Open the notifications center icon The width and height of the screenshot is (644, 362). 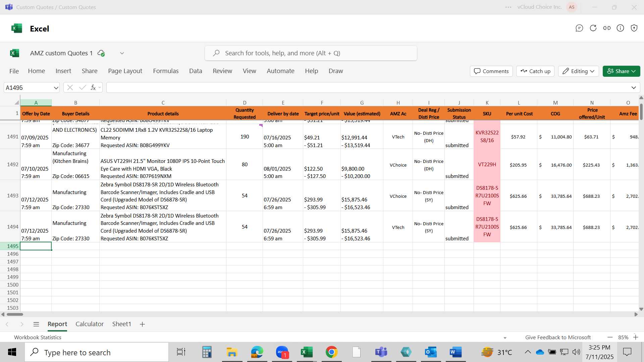627,352
